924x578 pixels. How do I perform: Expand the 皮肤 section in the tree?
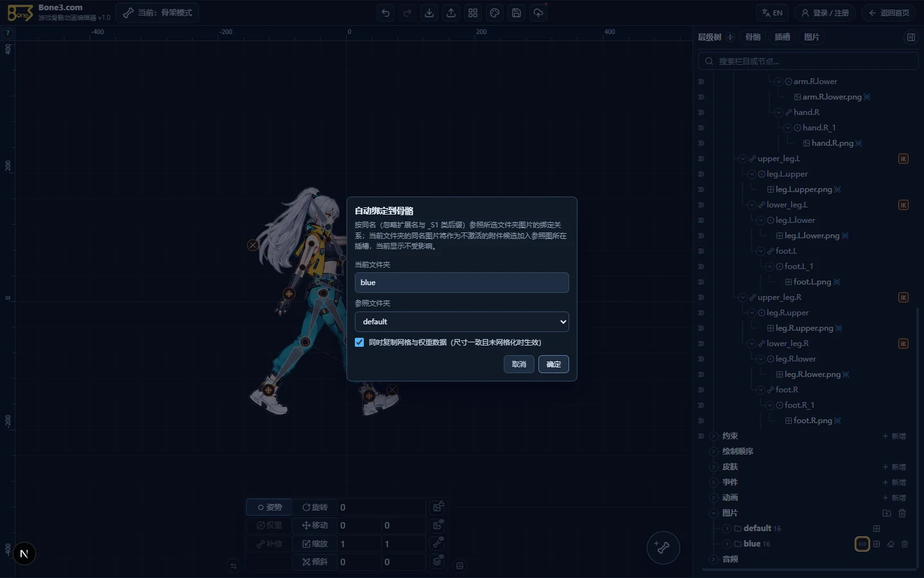(x=714, y=467)
